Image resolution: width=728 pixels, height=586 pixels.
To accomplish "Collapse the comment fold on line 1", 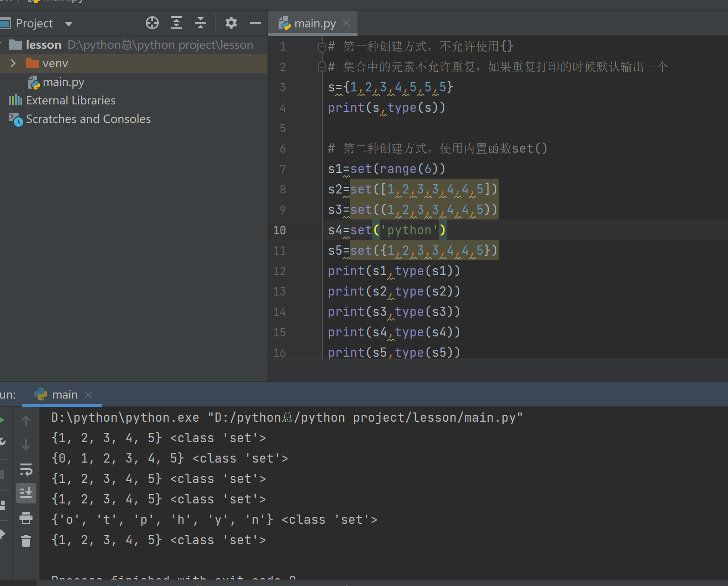I will [322, 46].
